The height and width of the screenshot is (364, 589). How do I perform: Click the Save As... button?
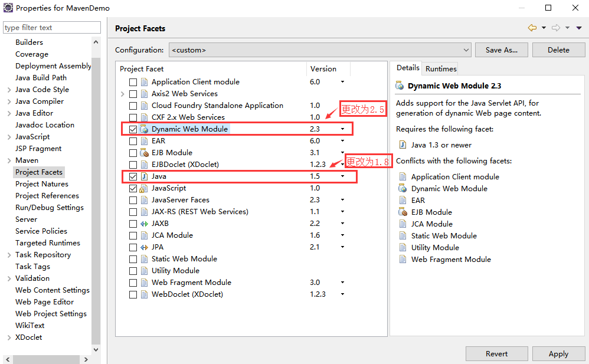(x=502, y=50)
